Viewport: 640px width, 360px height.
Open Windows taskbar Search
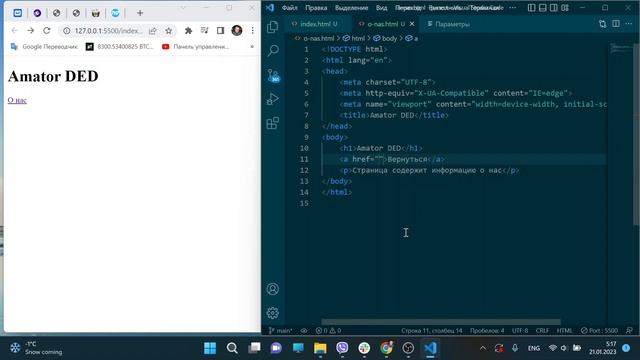point(232,348)
